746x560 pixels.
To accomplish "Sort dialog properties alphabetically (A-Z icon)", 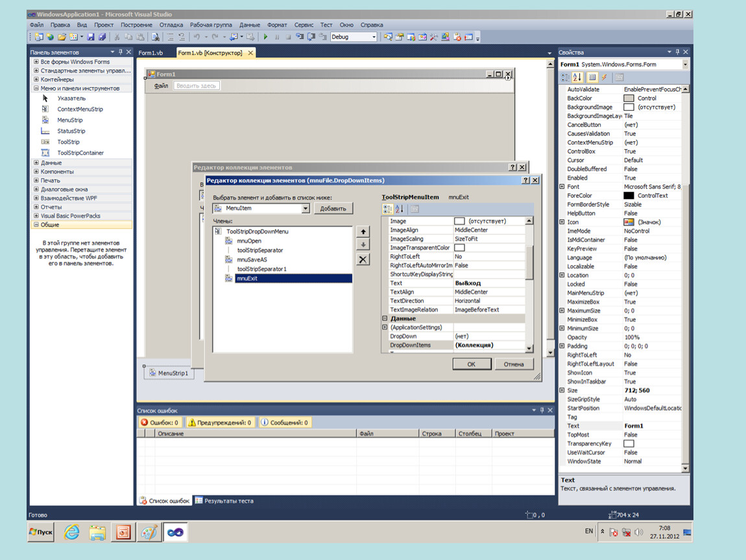I will click(400, 209).
